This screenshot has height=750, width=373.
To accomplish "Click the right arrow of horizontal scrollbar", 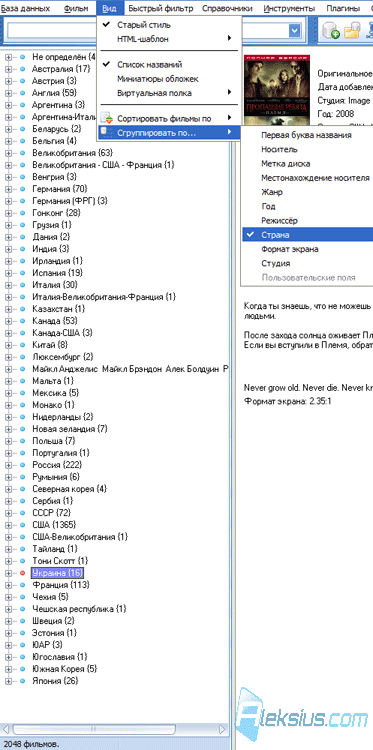I will tap(222, 729).
